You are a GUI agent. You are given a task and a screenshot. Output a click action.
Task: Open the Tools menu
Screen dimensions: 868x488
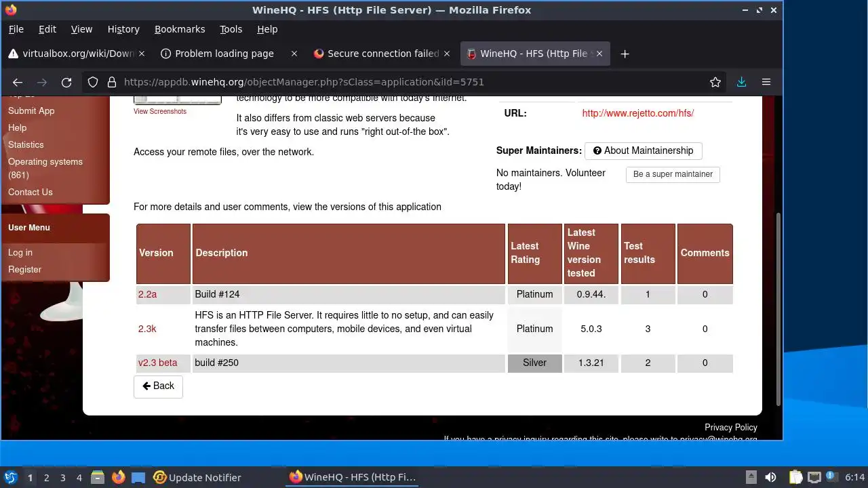pos(231,29)
